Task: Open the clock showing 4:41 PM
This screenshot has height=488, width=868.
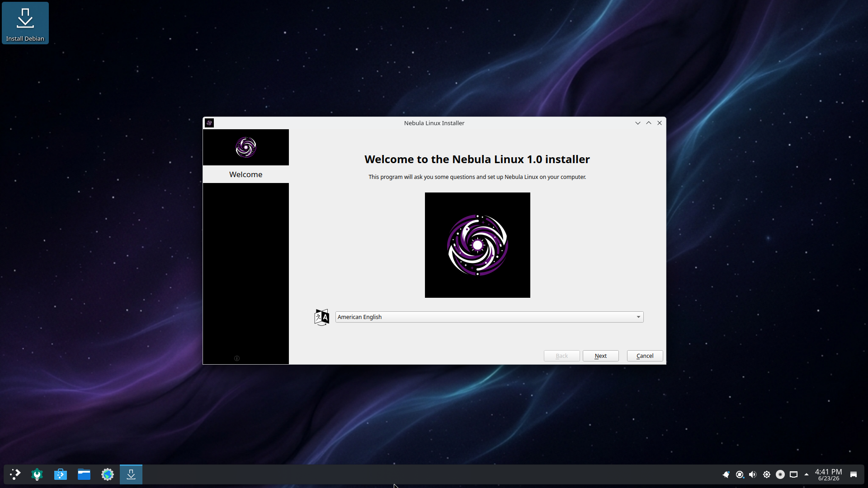Action: tap(828, 474)
